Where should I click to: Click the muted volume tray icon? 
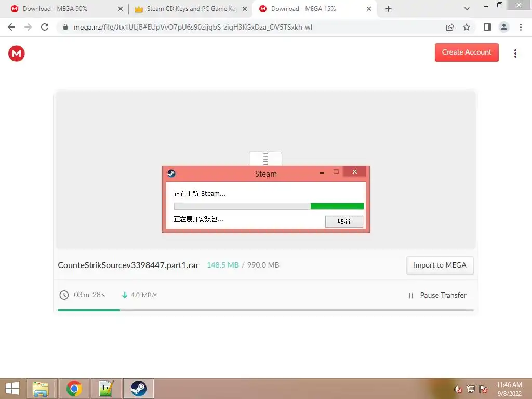click(x=458, y=389)
